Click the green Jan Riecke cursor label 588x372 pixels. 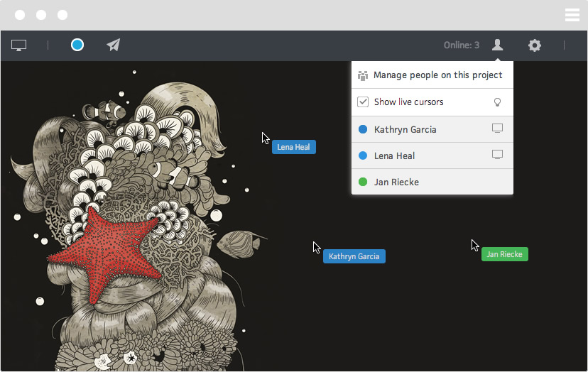click(504, 254)
